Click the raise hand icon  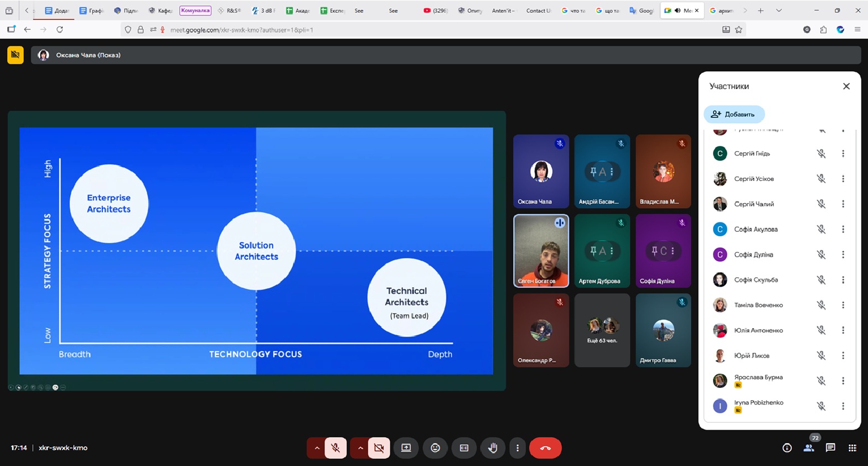tap(492, 448)
